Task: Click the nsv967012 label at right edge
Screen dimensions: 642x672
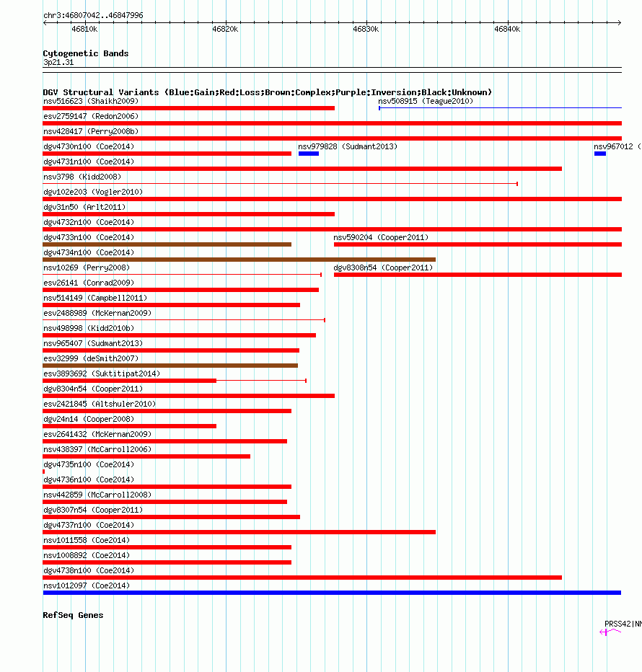Action: point(617,146)
